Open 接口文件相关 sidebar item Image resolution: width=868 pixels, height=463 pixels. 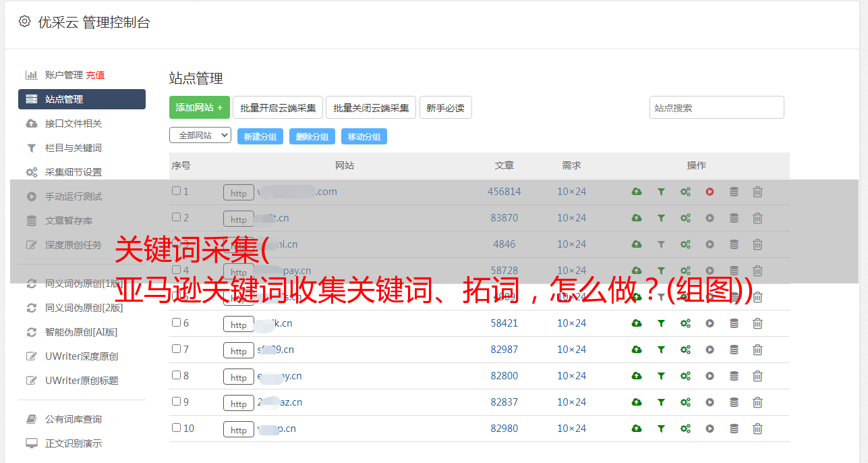[74, 124]
